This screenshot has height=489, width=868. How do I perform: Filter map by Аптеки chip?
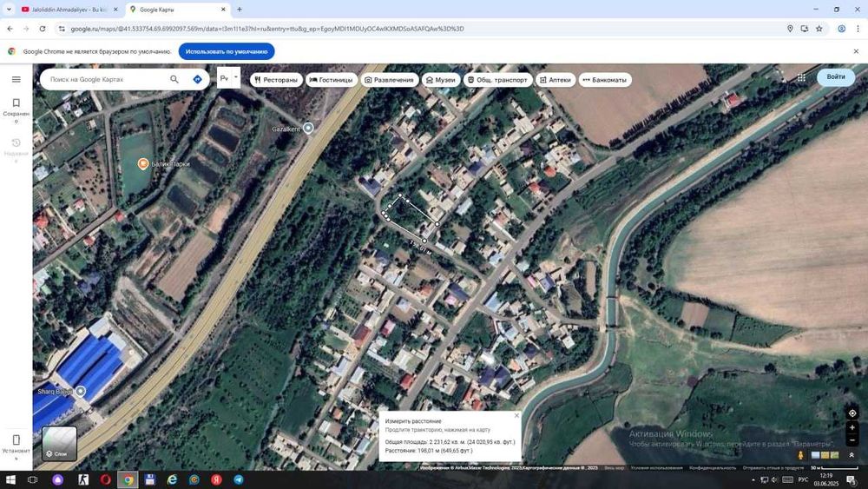556,80
